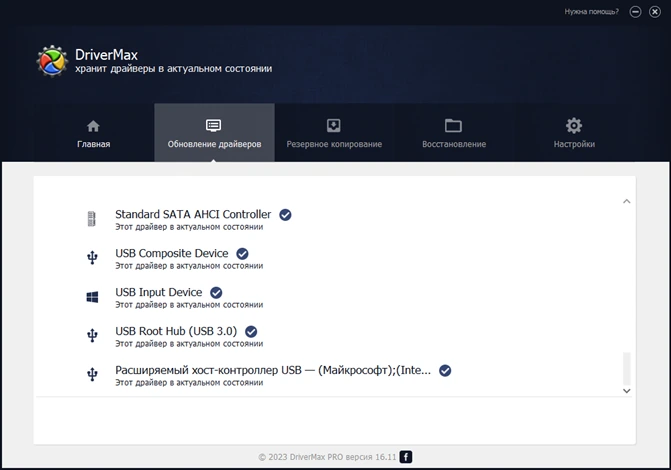Viewport: 671px width, 470px height.
Task: Open the Восстановление tab
Action: 454,133
